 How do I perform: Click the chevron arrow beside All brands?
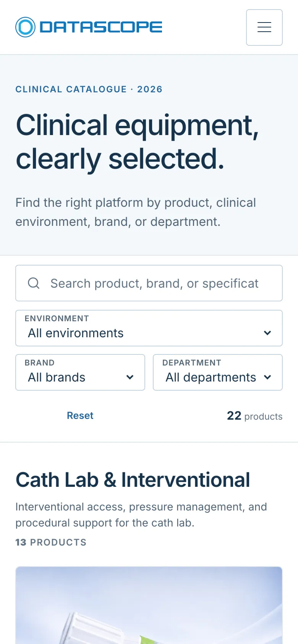tap(130, 377)
